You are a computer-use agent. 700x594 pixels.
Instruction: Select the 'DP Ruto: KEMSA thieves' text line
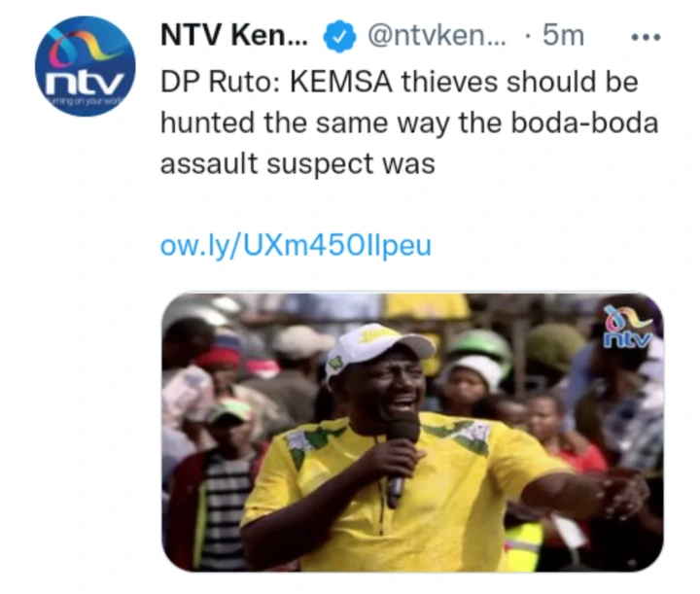(x=400, y=82)
